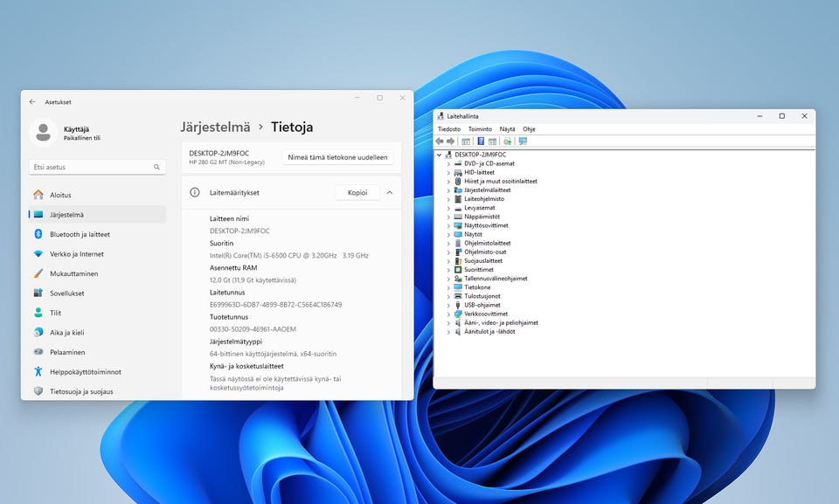The image size is (839, 504).
Task: Maximize the Laitehallinta window
Action: [781, 116]
